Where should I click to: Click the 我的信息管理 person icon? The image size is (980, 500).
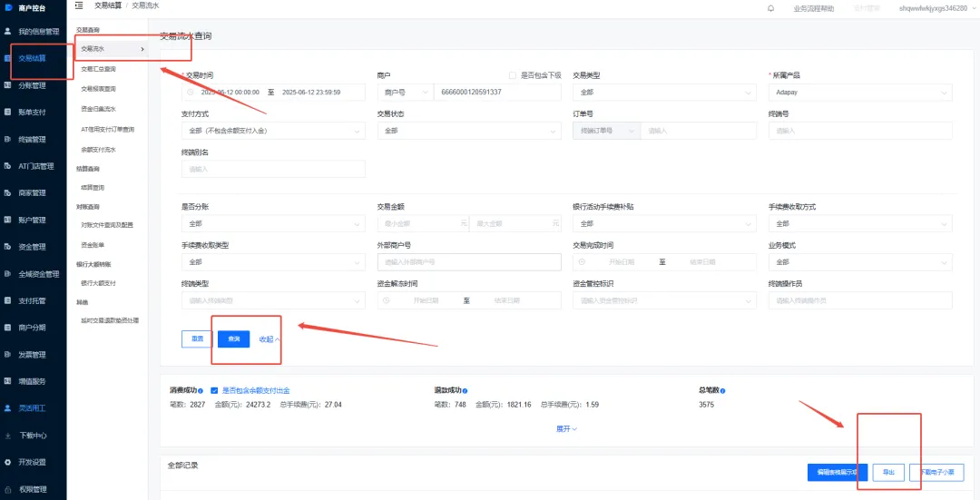8,31
